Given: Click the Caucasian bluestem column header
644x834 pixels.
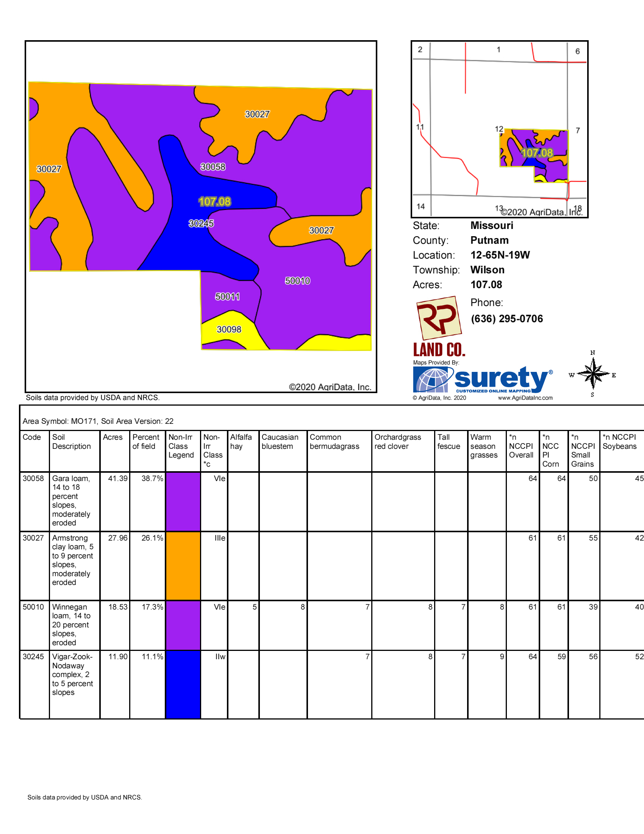Looking at the screenshot, I should 280,442.
